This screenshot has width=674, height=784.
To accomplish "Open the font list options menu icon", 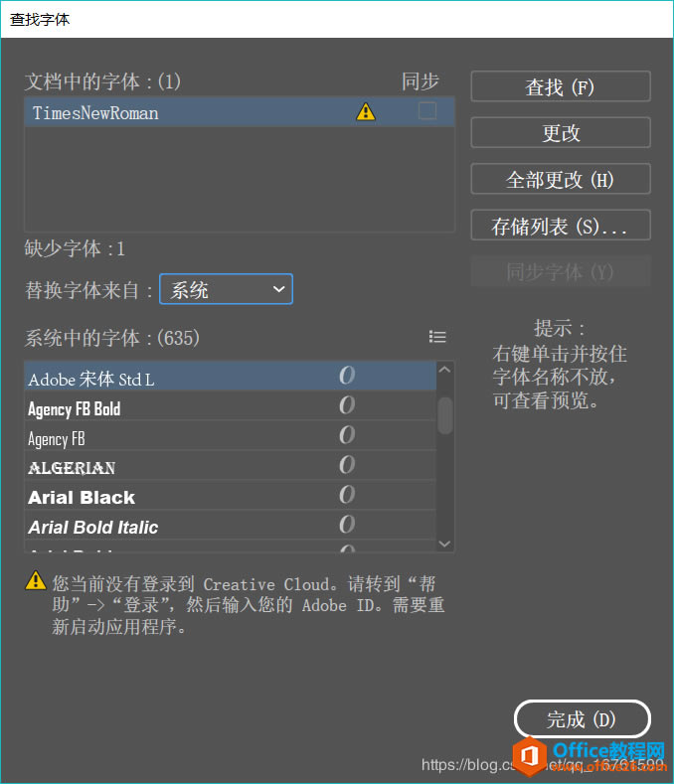I will point(437,338).
